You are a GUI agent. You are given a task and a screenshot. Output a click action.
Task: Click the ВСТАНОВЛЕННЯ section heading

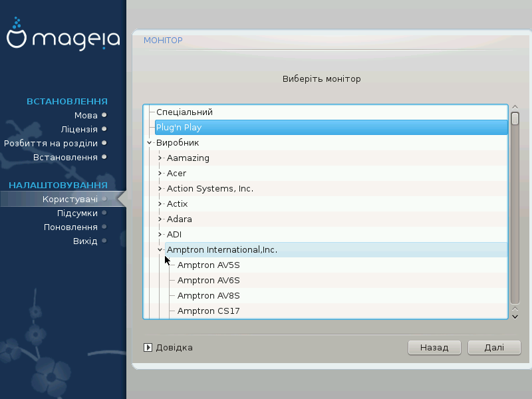point(67,102)
